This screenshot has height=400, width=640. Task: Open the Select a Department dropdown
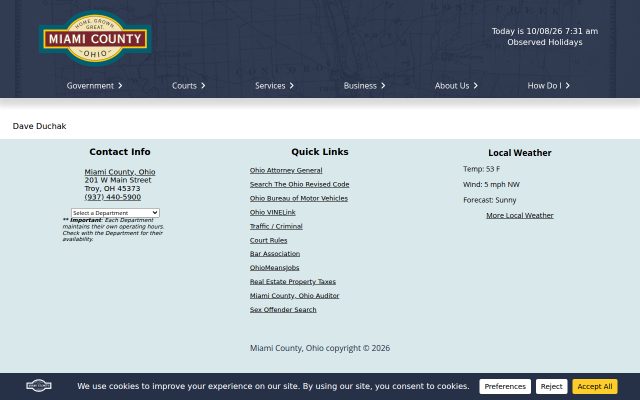[x=115, y=213]
